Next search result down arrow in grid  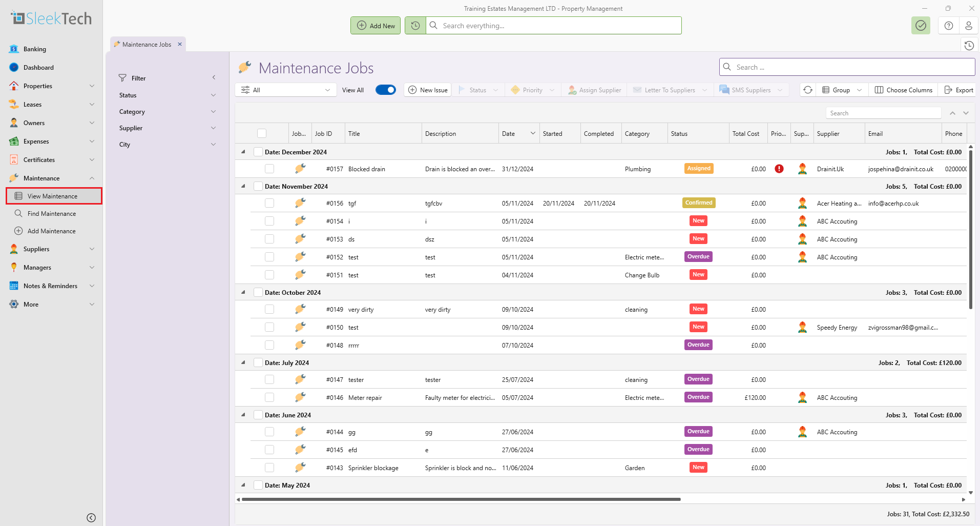pyautogui.click(x=966, y=113)
